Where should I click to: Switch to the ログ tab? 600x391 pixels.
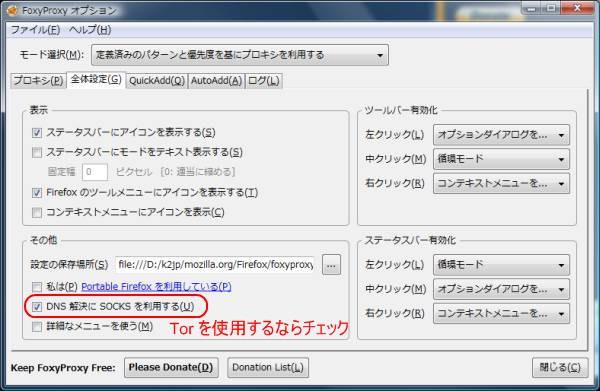[x=264, y=80]
